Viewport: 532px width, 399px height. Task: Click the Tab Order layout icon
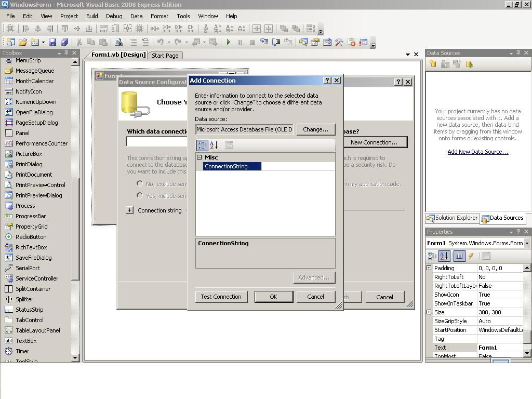pos(310,29)
